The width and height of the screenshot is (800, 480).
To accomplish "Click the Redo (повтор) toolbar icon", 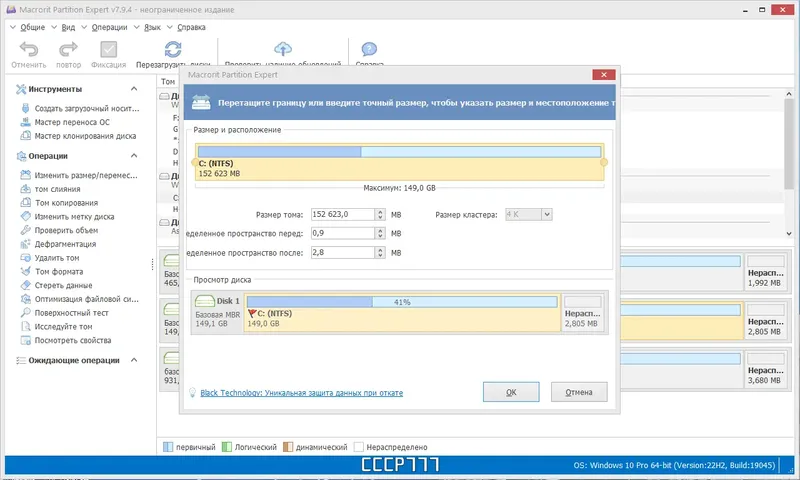I will click(x=68, y=49).
